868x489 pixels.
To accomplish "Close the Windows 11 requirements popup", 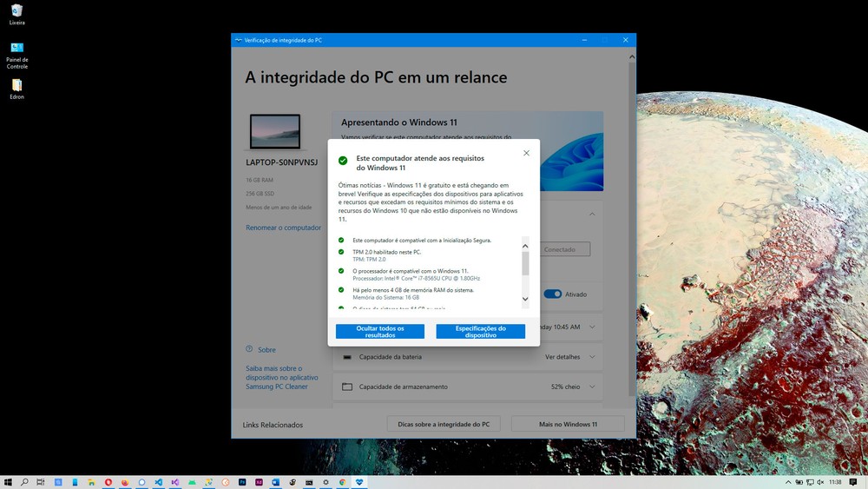I will (x=527, y=153).
